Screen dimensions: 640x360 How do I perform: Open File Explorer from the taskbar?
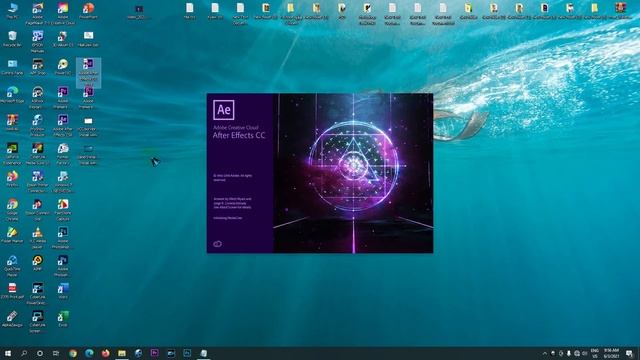click(x=122, y=353)
